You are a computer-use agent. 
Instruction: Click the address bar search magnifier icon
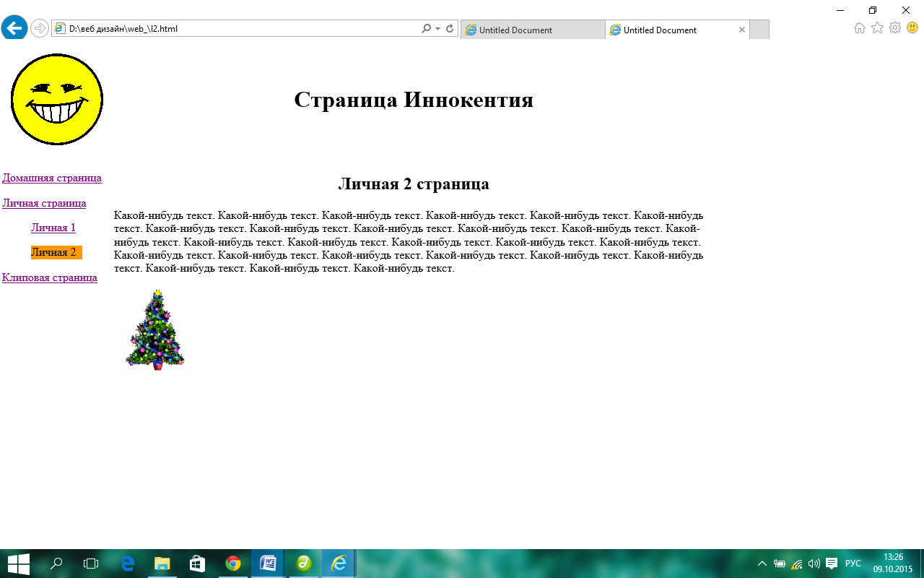pos(426,29)
